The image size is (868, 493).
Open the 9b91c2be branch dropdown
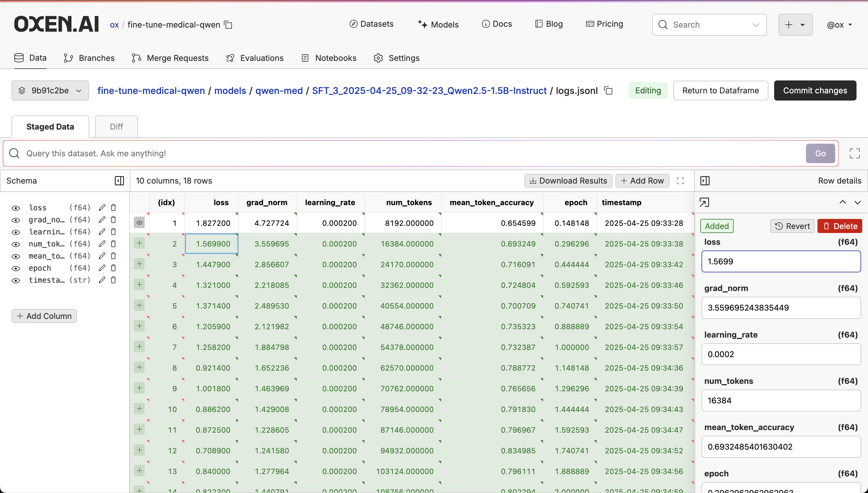[50, 90]
